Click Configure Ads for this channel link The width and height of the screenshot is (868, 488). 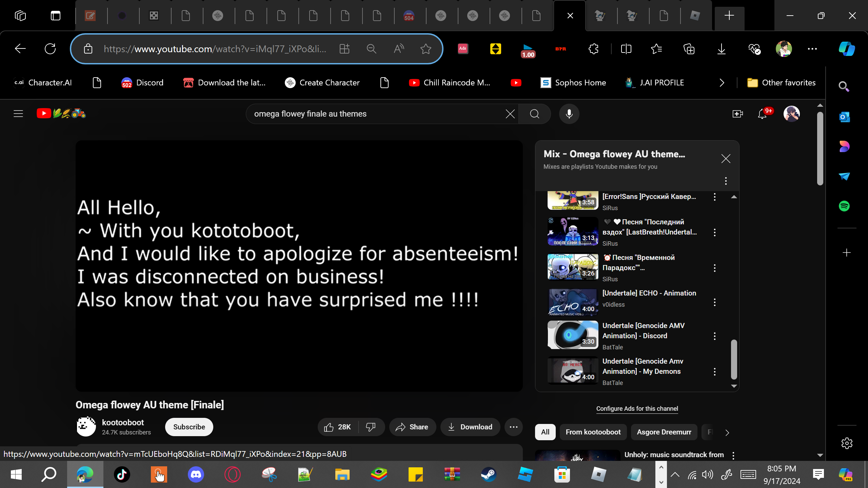click(x=637, y=409)
